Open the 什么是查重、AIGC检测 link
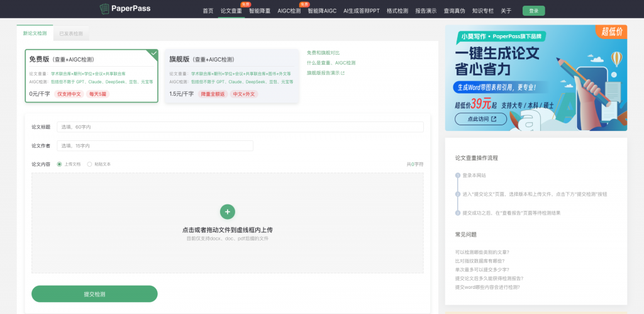 click(331, 63)
